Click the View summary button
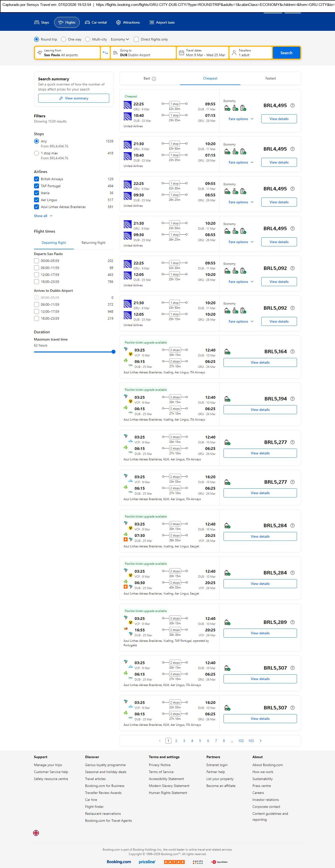 (74, 98)
